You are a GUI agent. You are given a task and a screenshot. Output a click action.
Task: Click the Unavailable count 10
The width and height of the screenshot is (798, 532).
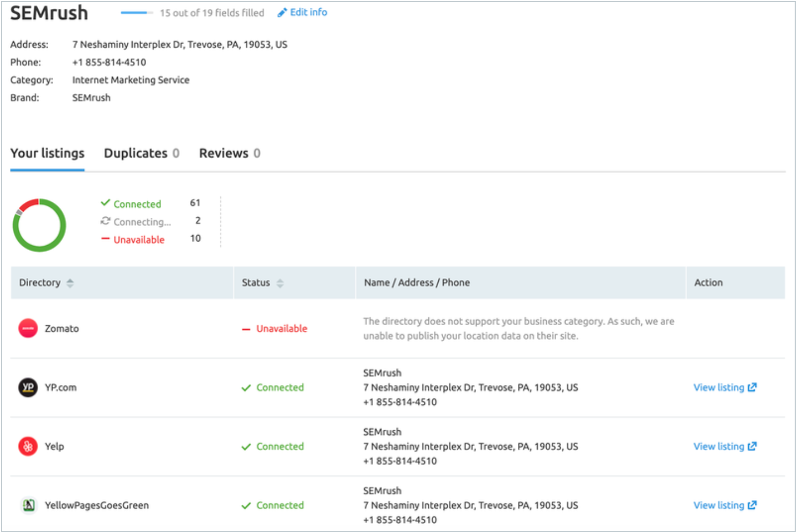[x=195, y=238]
